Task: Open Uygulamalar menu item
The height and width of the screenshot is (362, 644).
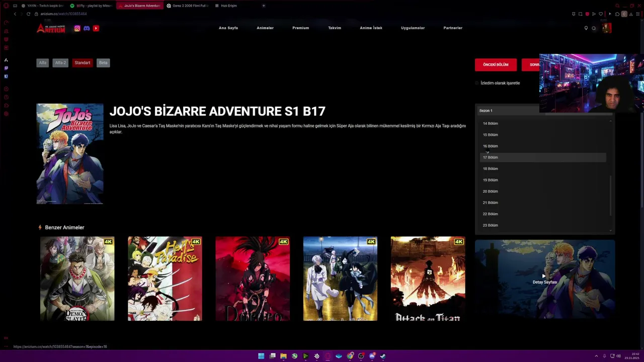Action: [x=413, y=28]
